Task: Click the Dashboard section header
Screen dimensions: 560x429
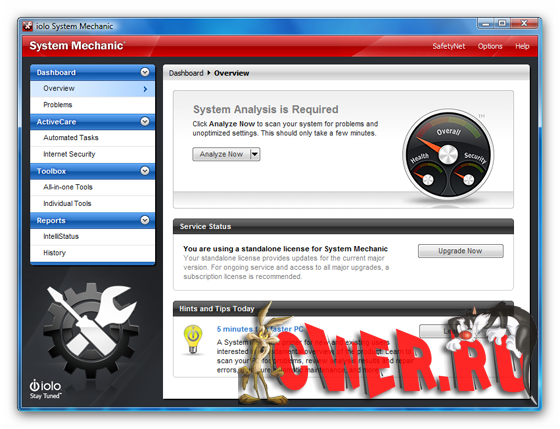Action: click(92, 73)
